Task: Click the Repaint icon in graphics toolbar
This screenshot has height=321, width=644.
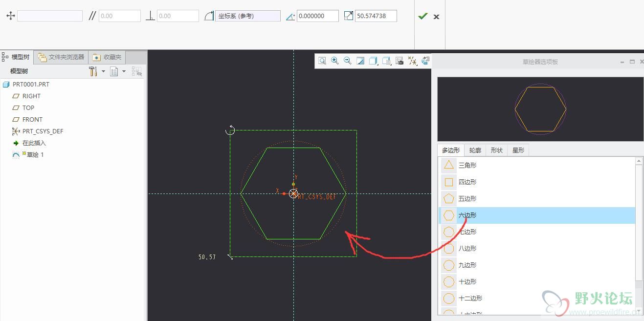Action: pyautogui.click(x=360, y=61)
